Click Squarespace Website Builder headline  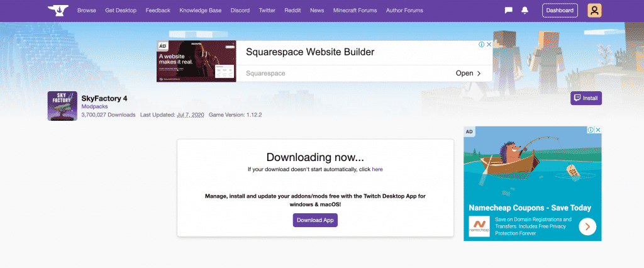point(310,52)
